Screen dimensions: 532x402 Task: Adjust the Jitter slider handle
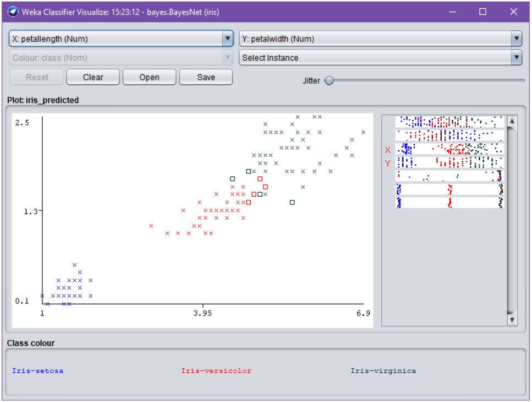tap(330, 80)
